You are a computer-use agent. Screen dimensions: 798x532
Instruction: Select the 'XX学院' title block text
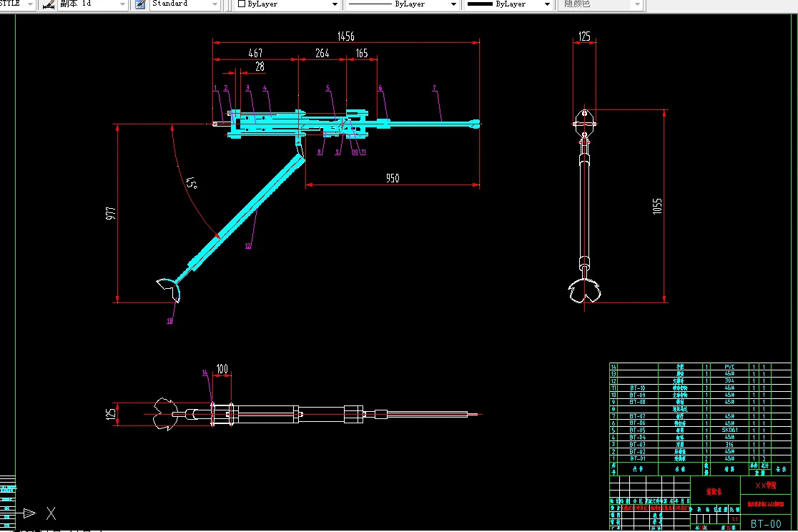point(765,485)
